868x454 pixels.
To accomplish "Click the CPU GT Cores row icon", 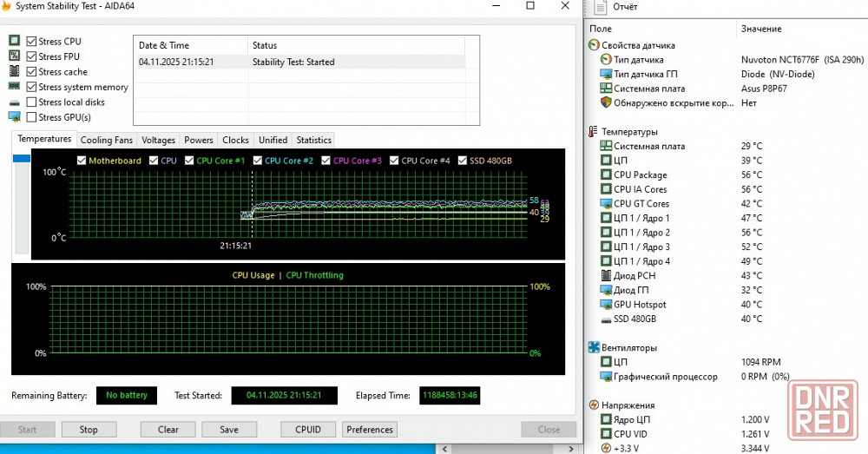I will (x=606, y=203).
